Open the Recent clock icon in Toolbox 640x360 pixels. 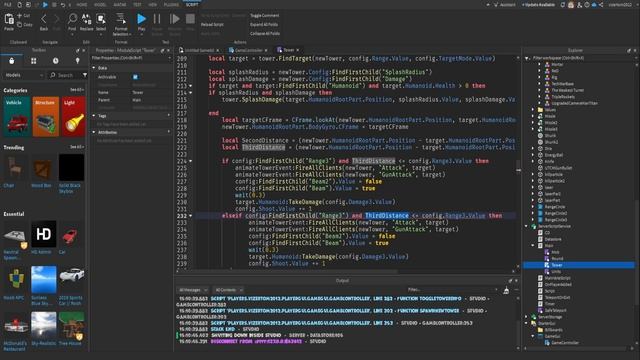pyautogui.click(x=56, y=61)
